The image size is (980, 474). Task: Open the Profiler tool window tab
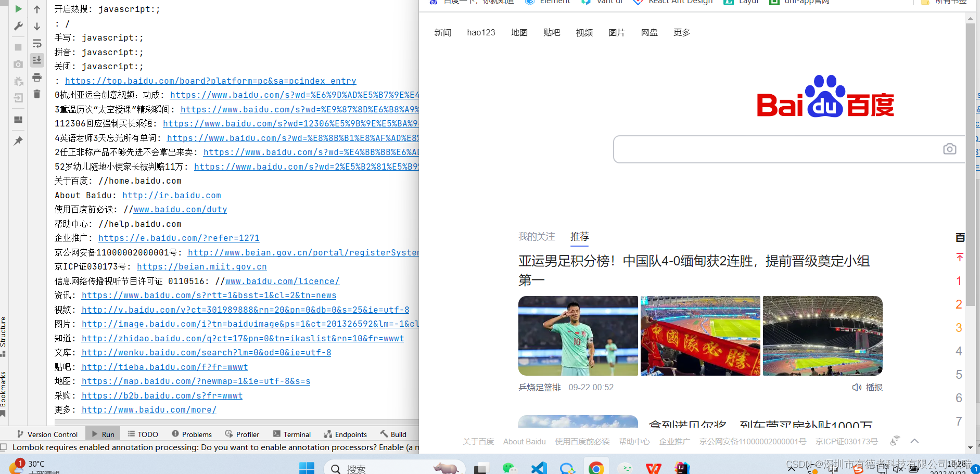click(242, 434)
